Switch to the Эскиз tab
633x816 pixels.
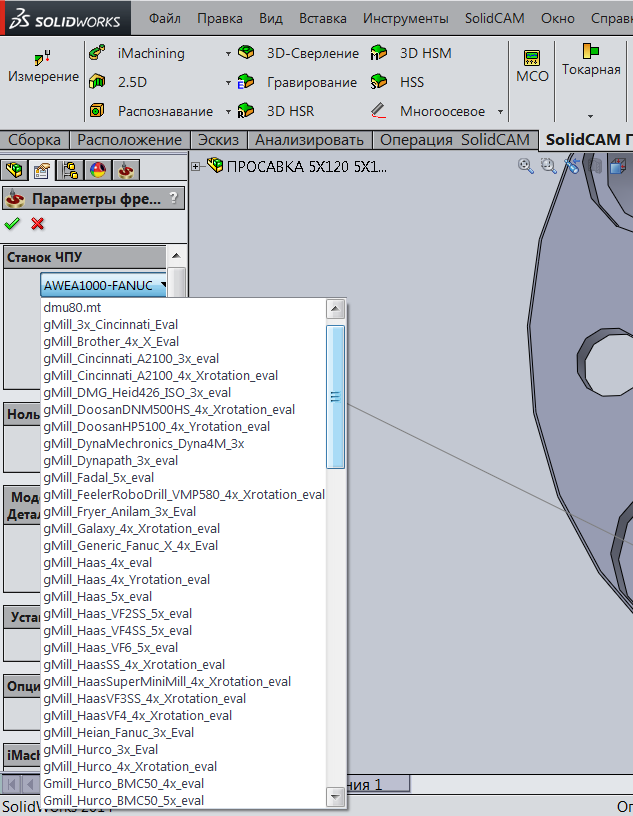(x=218, y=140)
